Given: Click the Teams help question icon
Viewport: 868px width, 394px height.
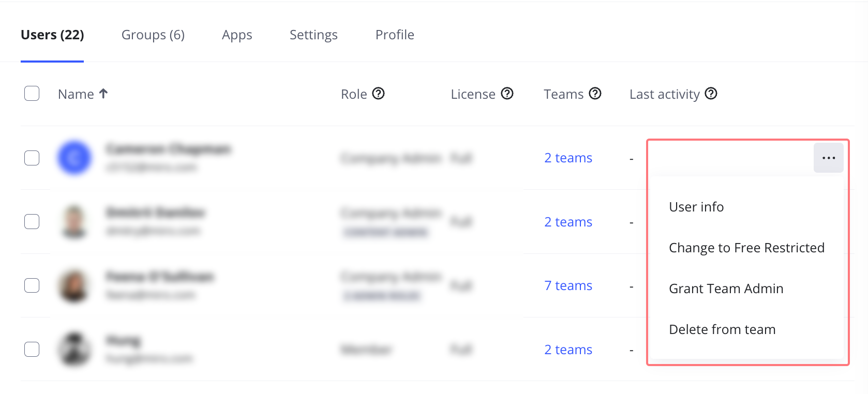Looking at the screenshot, I should pos(595,94).
